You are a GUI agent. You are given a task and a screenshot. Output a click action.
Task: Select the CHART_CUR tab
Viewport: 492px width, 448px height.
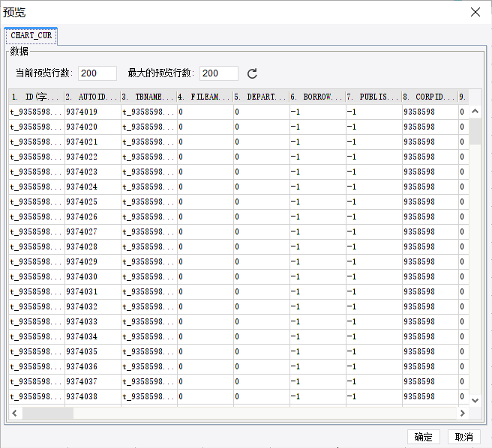point(31,35)
